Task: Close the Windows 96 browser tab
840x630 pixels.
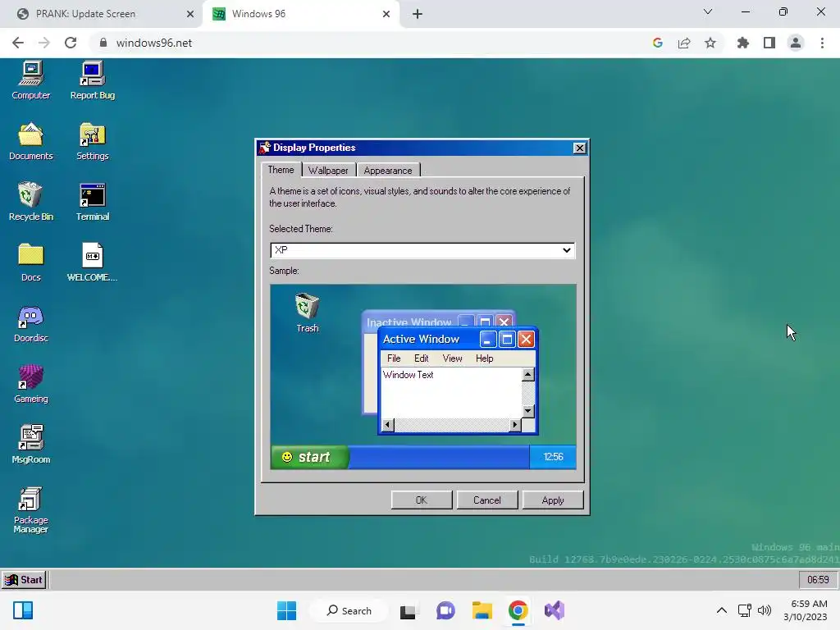Action: pyautogui.click(x=386, y=14)
